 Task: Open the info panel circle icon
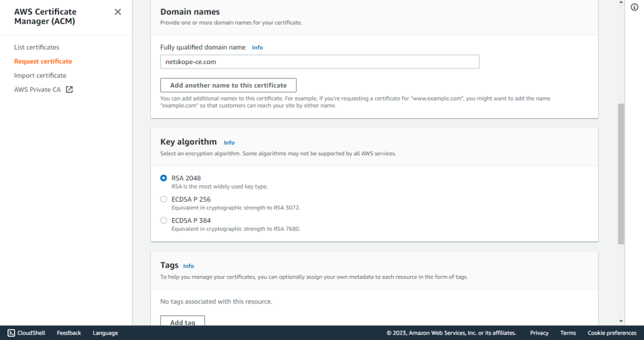(x=635, y=7)
